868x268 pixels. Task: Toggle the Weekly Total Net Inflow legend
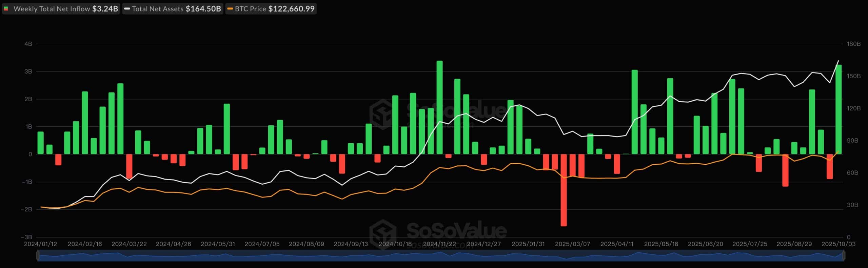[x=61, y=9]
